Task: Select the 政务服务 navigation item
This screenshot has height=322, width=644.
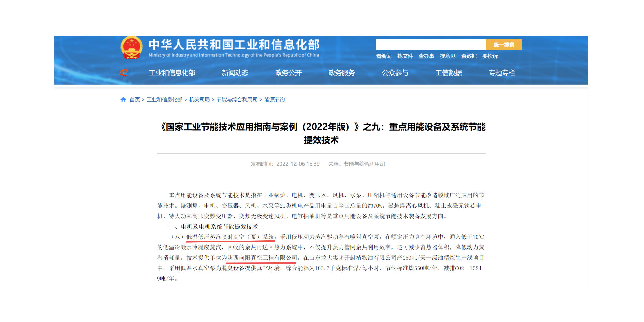Action: pos(342,73)
